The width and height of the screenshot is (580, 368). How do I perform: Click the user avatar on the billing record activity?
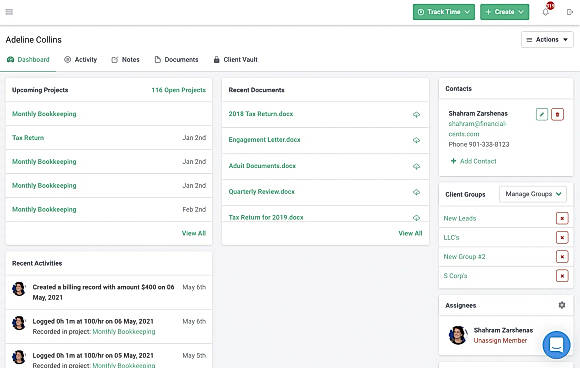18,289
